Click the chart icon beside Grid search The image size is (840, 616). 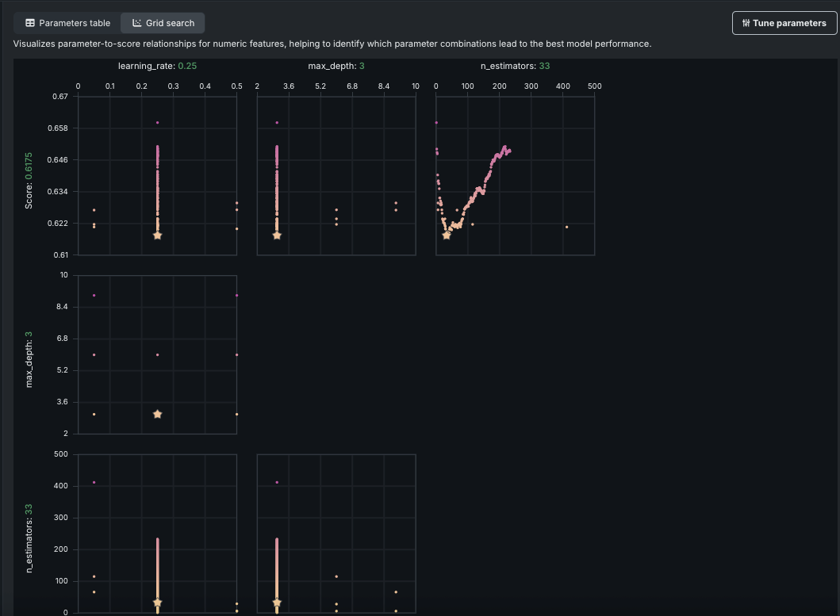tap(136, 23)
